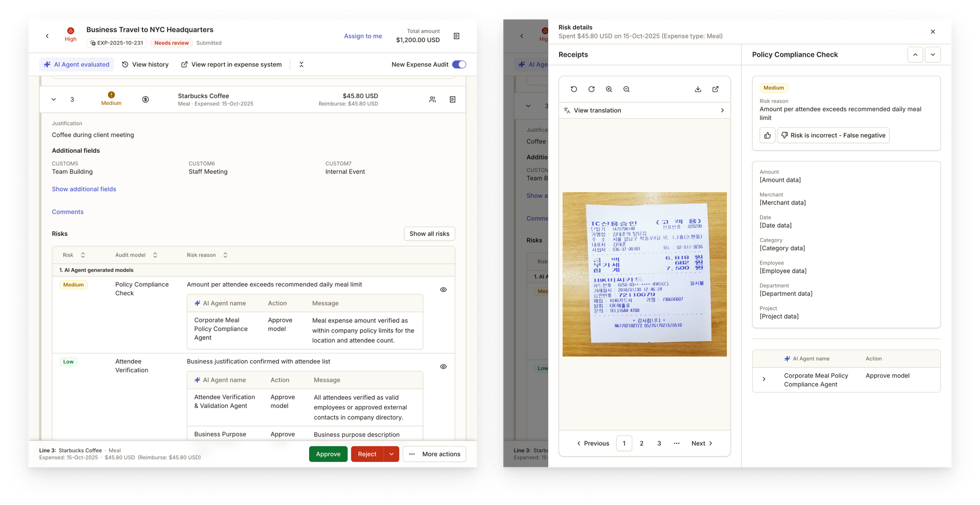Select the AI Agent evaluated tab
980x505 pixels.
76,65
